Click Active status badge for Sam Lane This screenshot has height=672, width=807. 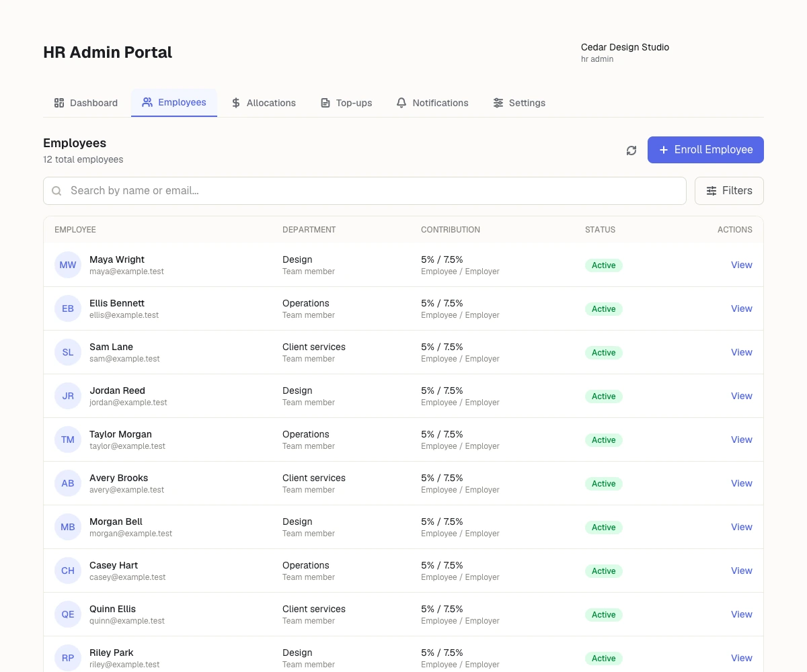point(604,353)
